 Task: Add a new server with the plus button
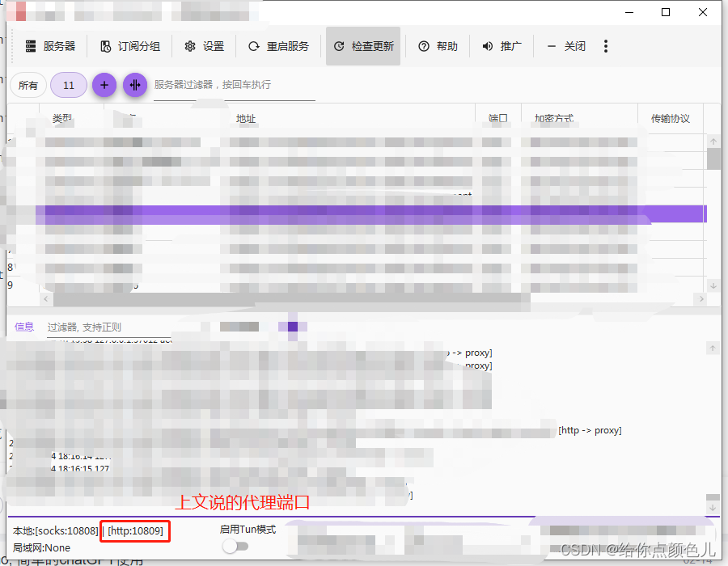(104, 85)
